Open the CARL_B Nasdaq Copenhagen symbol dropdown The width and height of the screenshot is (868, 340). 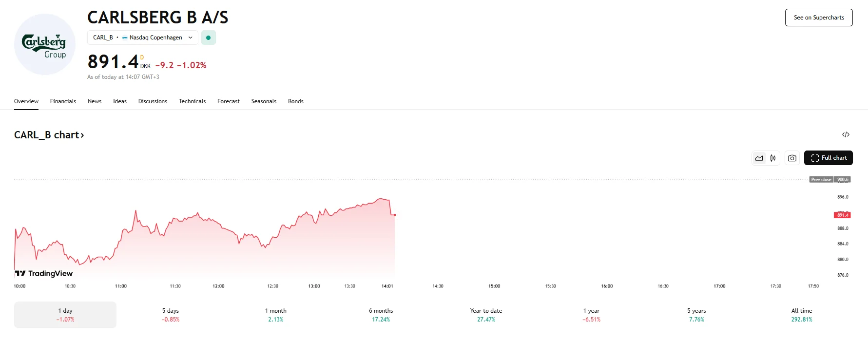coord(143,38)
